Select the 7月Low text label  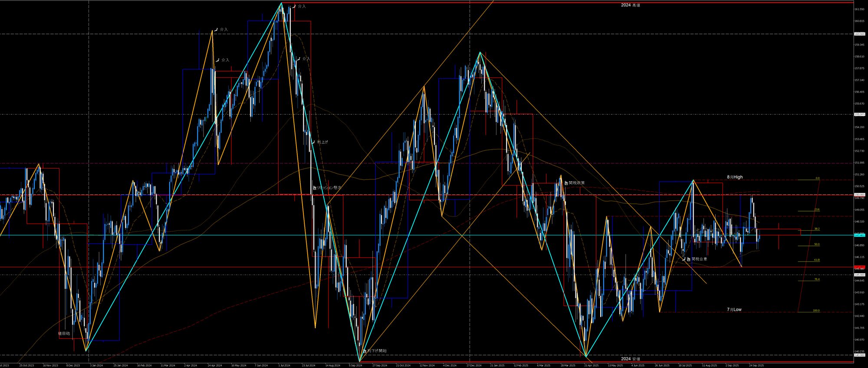coord(734,309)
